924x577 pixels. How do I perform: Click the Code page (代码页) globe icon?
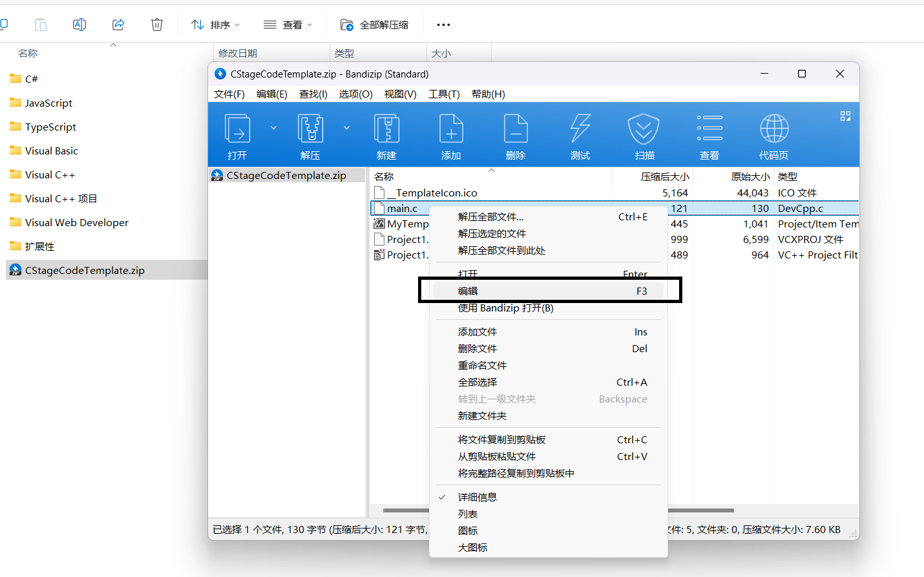point(774,129)
